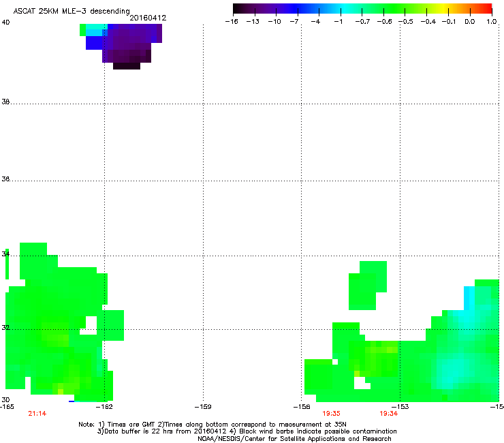Click the latitude label 40
Image resolution: width=504 pixels, height=443 pixels.
[5, 22]
